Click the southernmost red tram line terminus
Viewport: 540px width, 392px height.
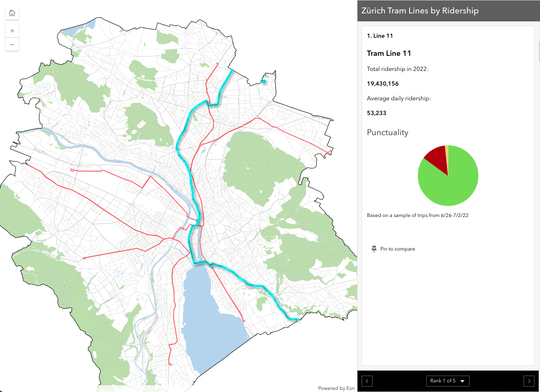pos(170,364)
